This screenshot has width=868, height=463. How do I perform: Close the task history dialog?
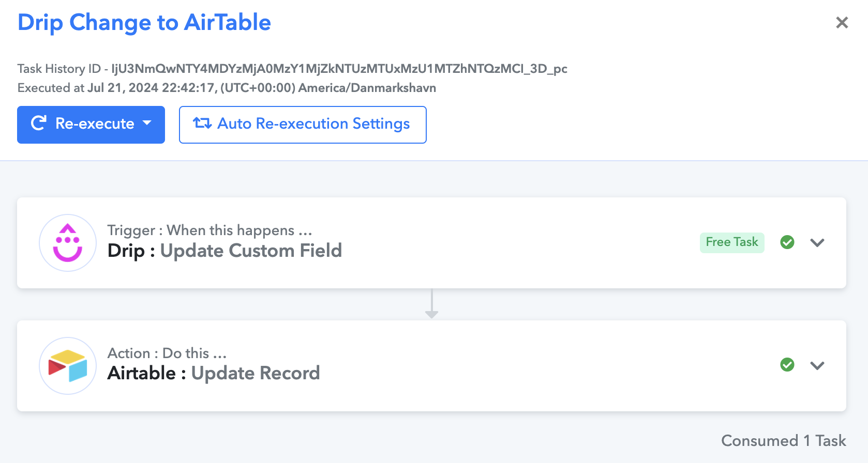[x=842, y=22]
